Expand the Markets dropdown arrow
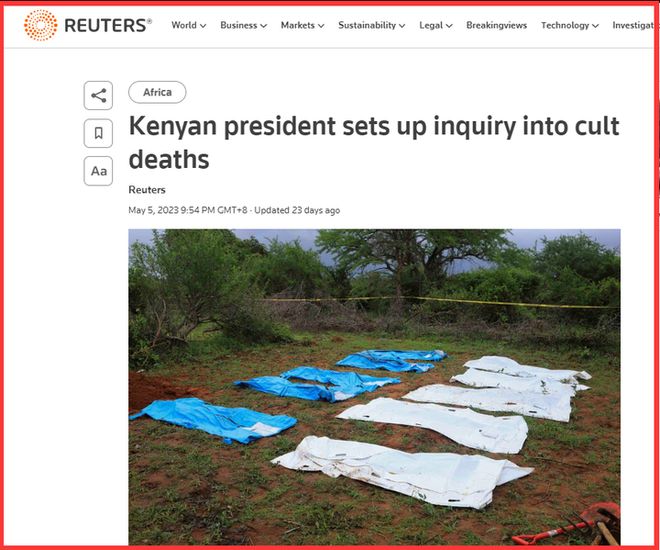 (x=321, y=26)
